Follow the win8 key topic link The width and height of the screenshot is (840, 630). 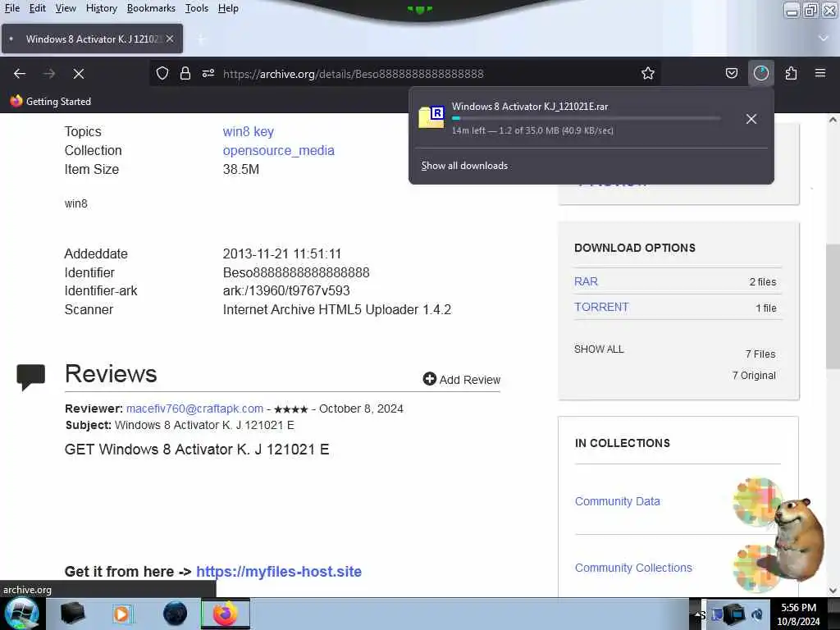tap(248, 132)
